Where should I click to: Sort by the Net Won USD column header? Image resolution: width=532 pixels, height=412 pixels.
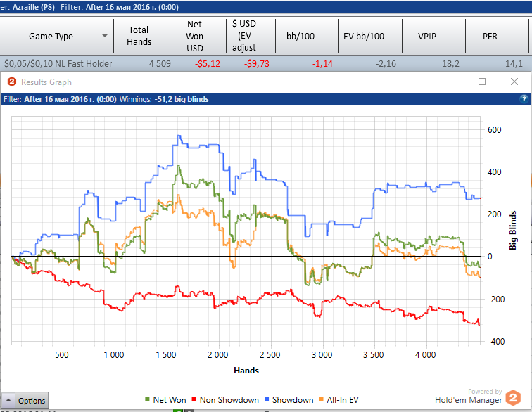(x=201, y=36)
